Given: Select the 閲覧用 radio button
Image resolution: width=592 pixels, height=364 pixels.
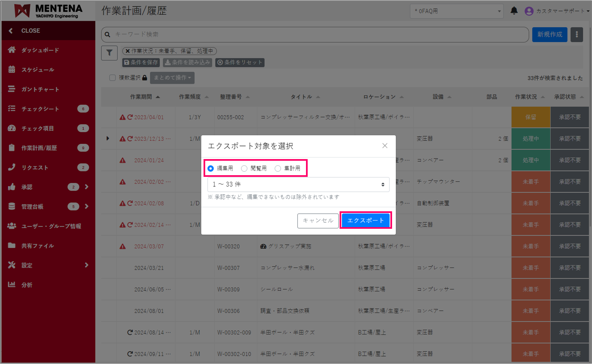Looking at the screenshot, I should 244,168.
